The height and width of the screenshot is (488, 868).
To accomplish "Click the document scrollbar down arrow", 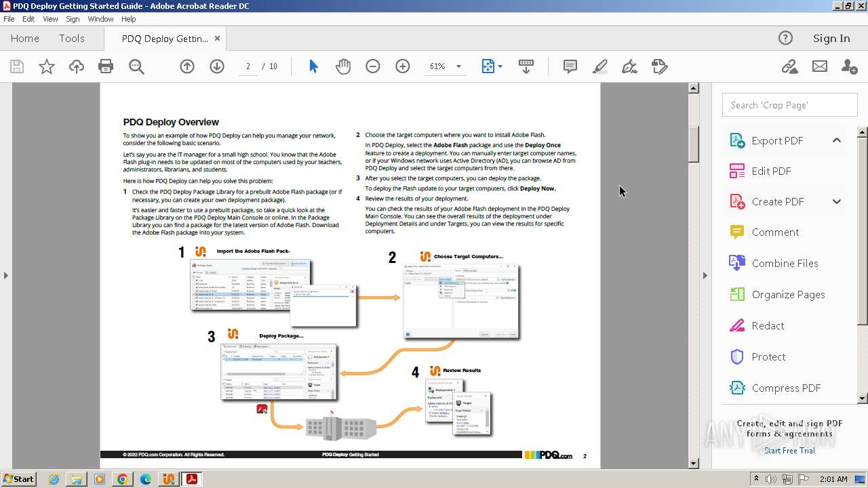I will (x=694, y=464).
